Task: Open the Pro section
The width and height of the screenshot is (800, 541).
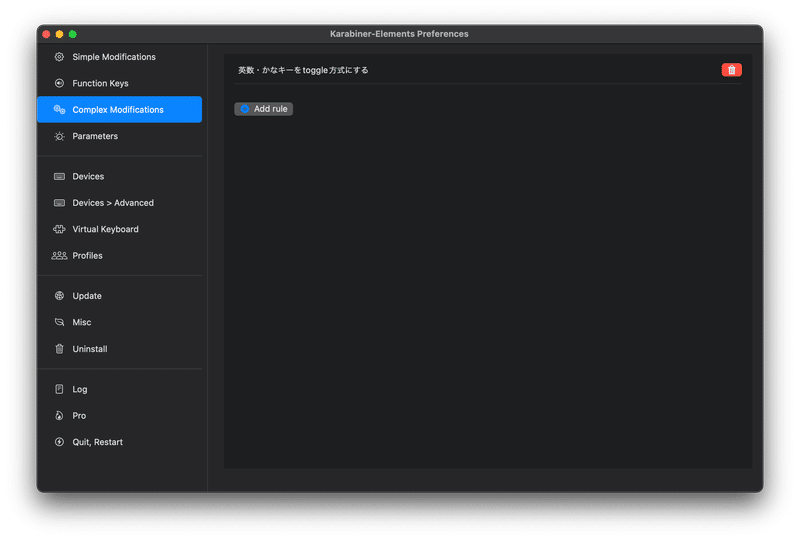Action: click(119, 416)
